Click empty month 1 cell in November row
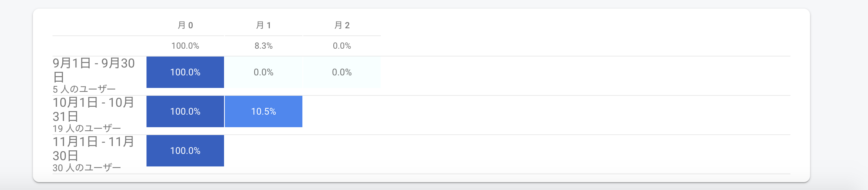The height and width of the screenshot is (190, 868). click(x=264, y=151)
